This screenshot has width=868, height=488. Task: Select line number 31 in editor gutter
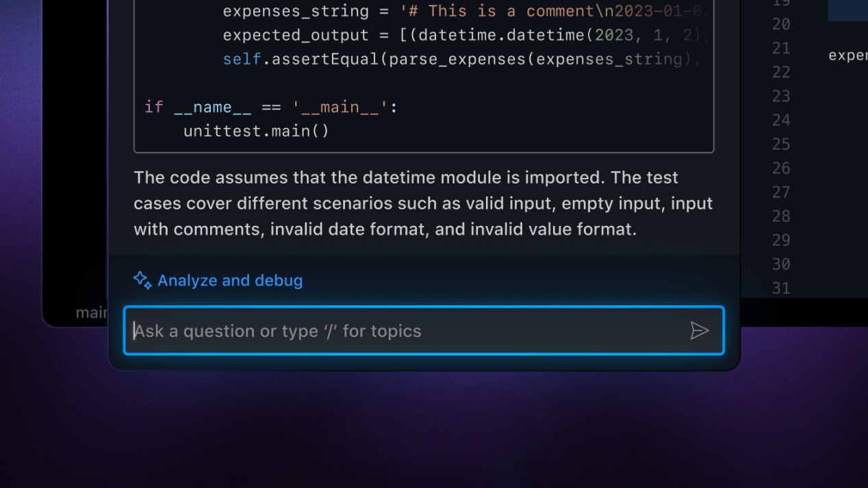tap(781, 288)
